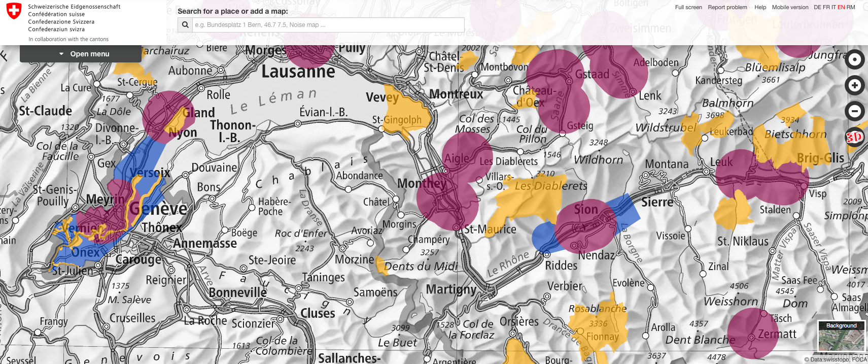Open the Full screen view
868x364 pixels.
pos(688,7)
